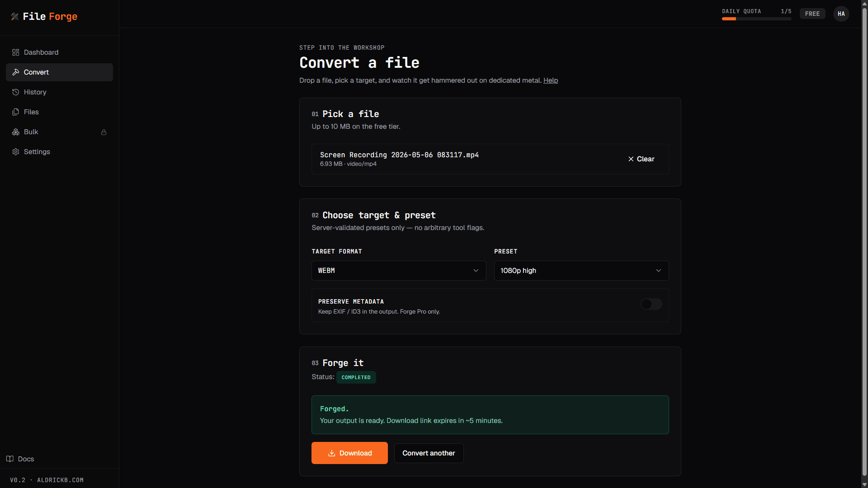Click the chevron in the WEBM selector
The width and height of the screenshot is (868, 488).
[476, 271]
